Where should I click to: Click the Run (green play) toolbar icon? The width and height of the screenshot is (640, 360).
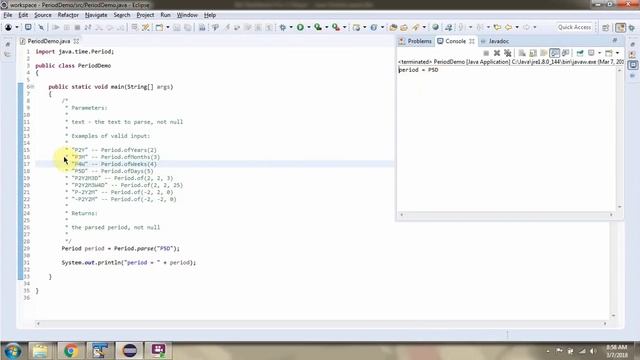pos(300,27)
